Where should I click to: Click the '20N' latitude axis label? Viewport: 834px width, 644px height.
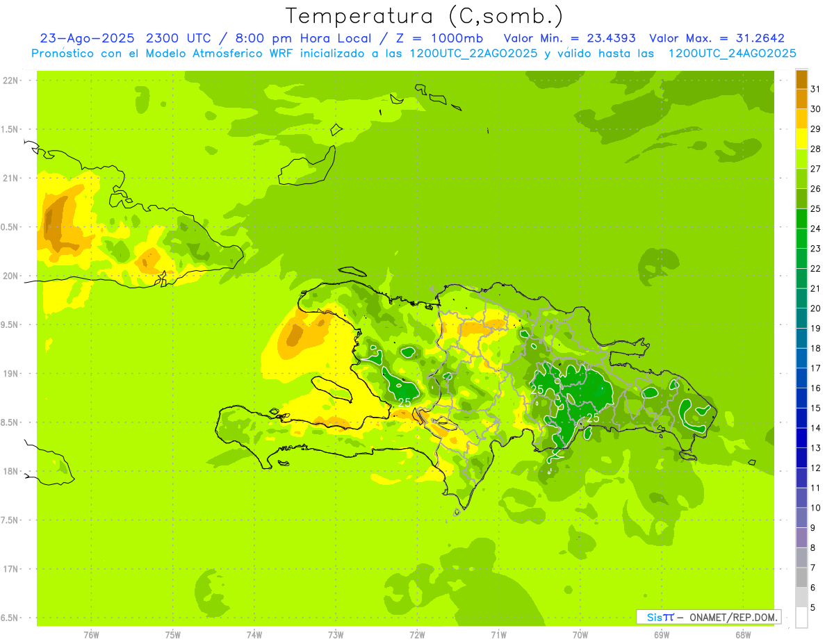click(x=11, y=276)
